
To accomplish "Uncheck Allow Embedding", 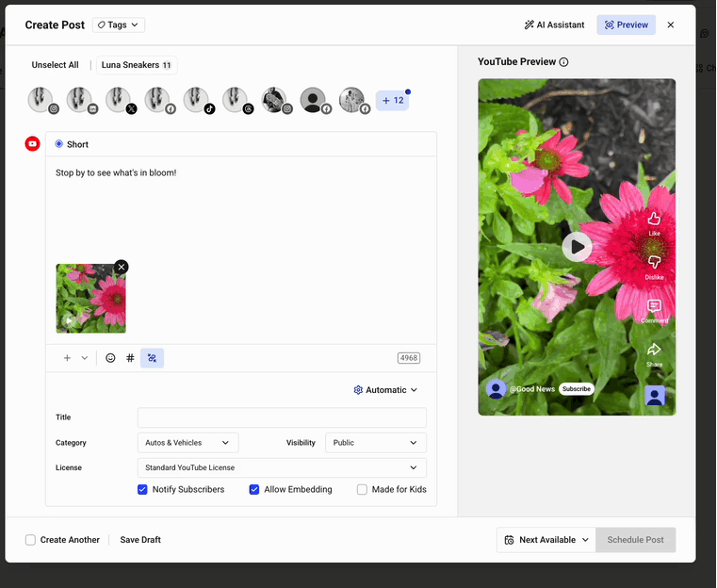I will (x=254, y=489).
